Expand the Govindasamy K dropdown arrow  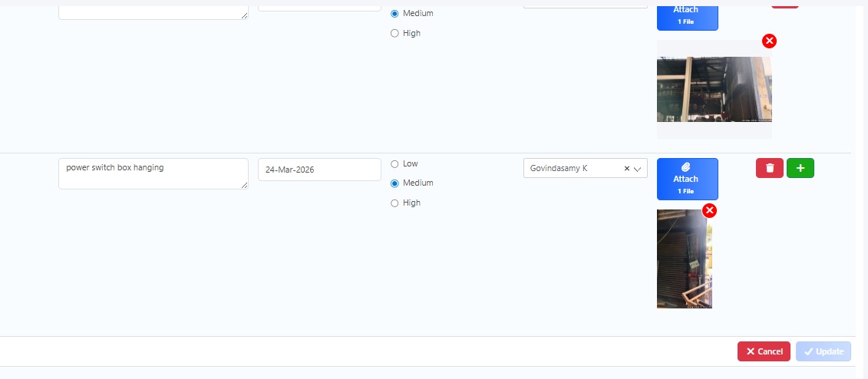point(638,169)
